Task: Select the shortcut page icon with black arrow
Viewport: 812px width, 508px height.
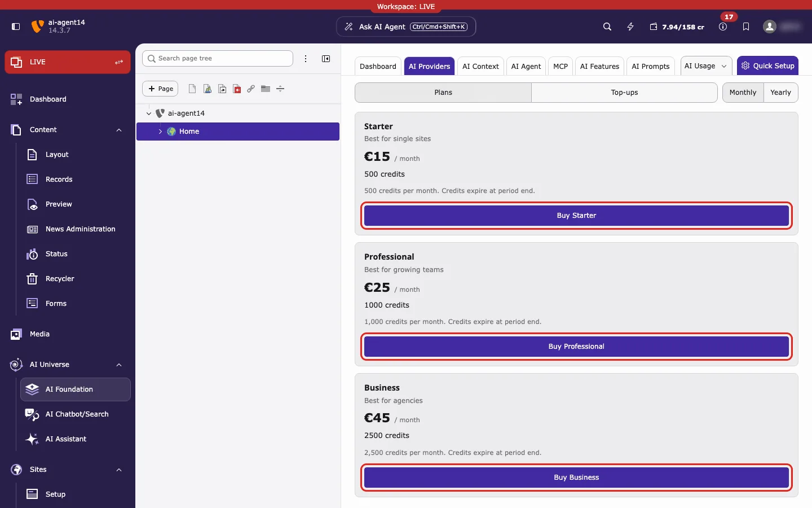Action: (x=222, y=89)
